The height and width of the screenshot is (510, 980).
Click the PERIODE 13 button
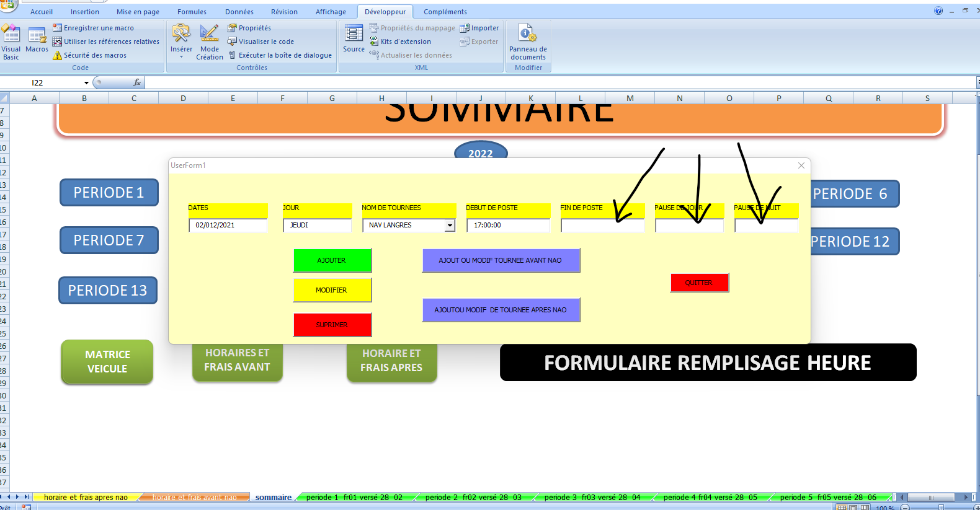(x=108, y=291)
